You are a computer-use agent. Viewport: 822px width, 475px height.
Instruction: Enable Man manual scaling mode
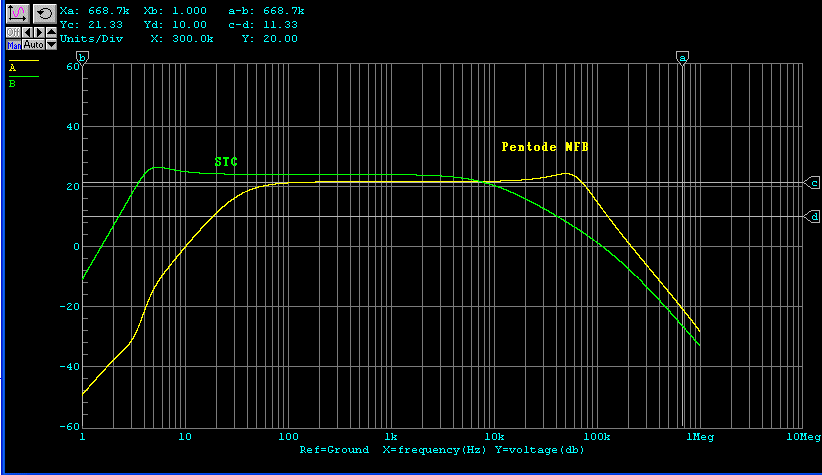coord(13,45)
